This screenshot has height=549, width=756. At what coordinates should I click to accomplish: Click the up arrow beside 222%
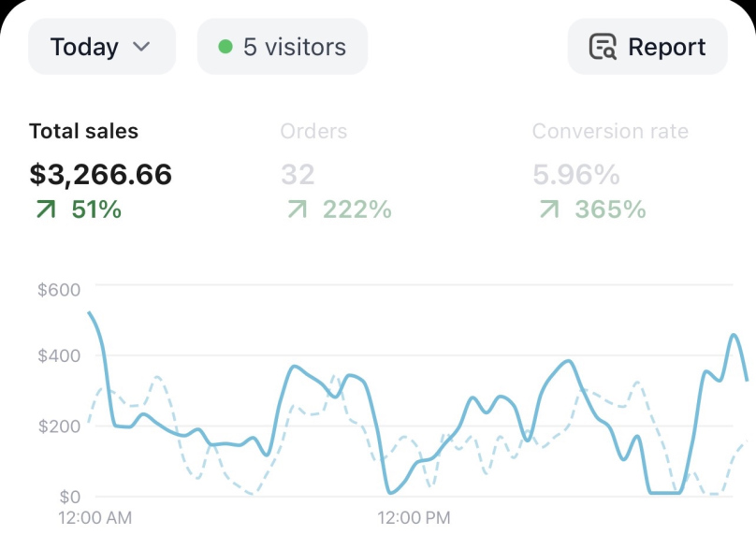point(298,209)
